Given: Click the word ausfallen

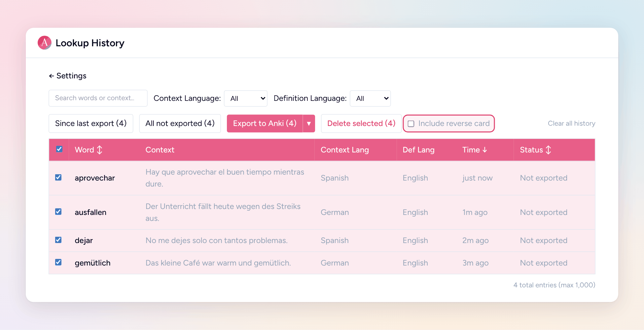Looking at the screenshot, I should coord(90,212).
